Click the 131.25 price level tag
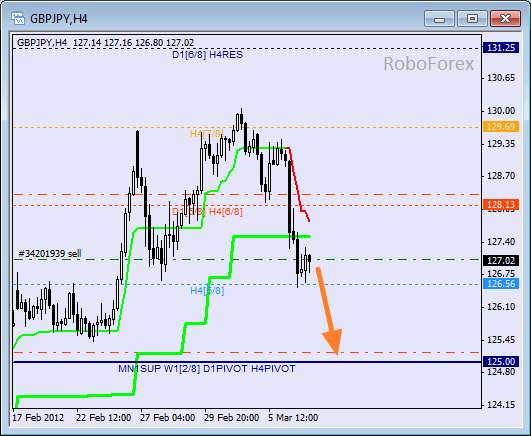The width and height of the screenshot is (531, 436). (501, 48)
